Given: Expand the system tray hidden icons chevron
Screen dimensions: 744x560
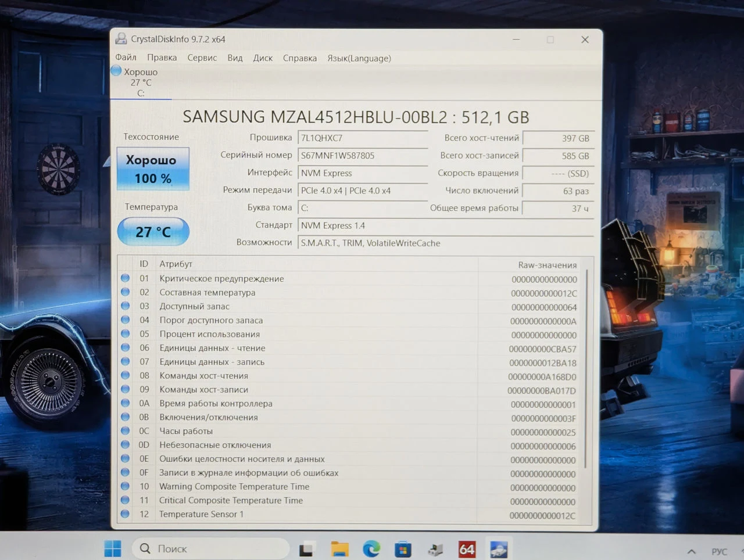Looking at the screenshot, I should (691, 551).
